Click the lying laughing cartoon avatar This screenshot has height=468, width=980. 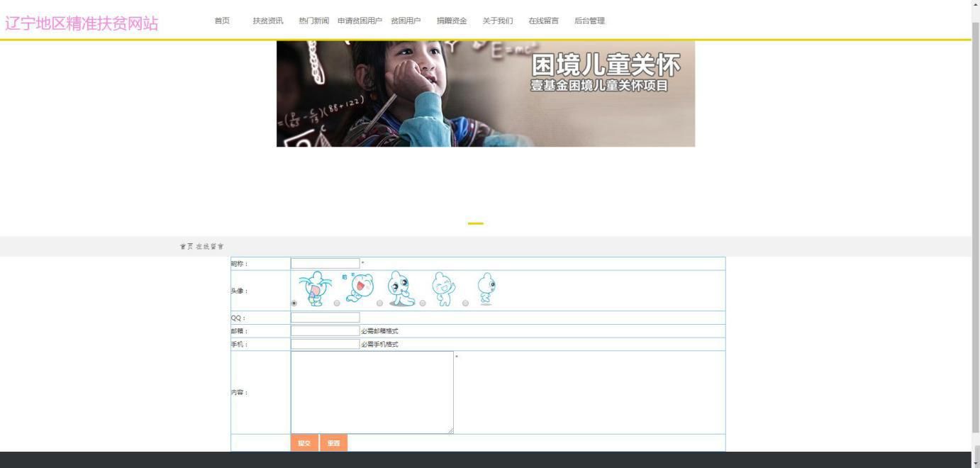pos(359,287)
